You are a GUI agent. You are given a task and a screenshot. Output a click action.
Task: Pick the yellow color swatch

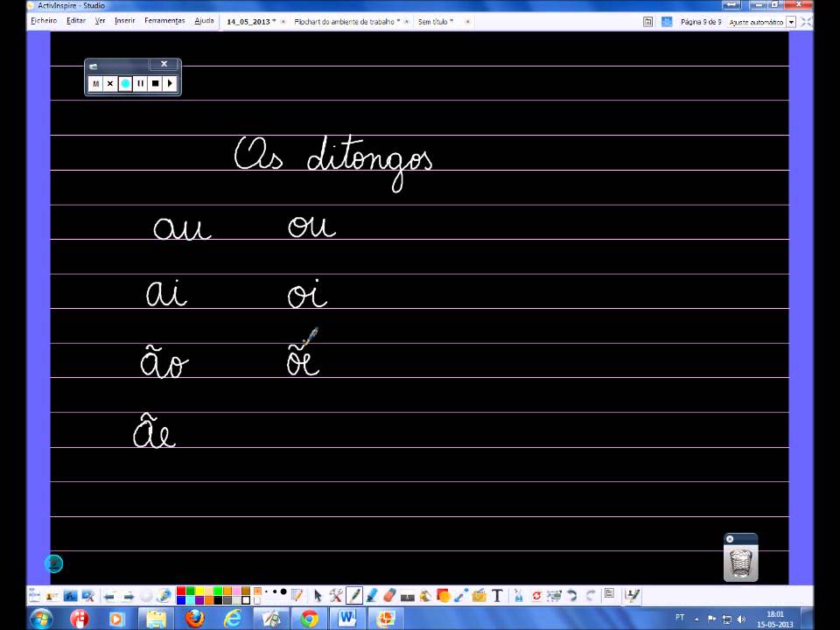click(199, 591)
